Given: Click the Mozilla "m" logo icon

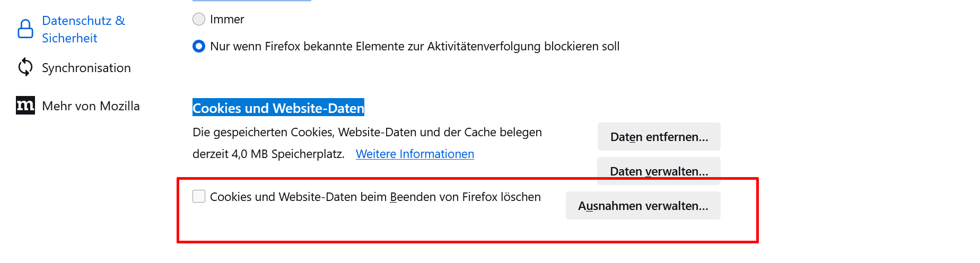Looking at the screenshot, I should point(25,106).
